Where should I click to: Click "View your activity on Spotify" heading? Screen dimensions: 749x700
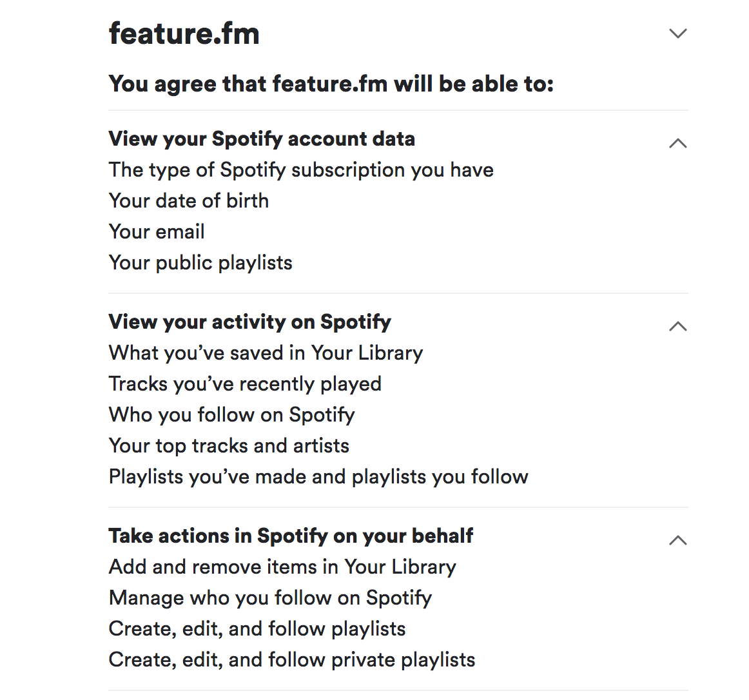coord(249,322)
